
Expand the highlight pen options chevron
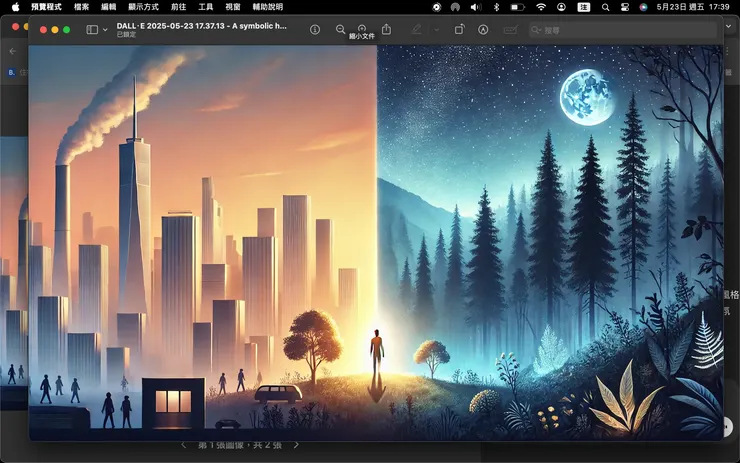(437, 30)
